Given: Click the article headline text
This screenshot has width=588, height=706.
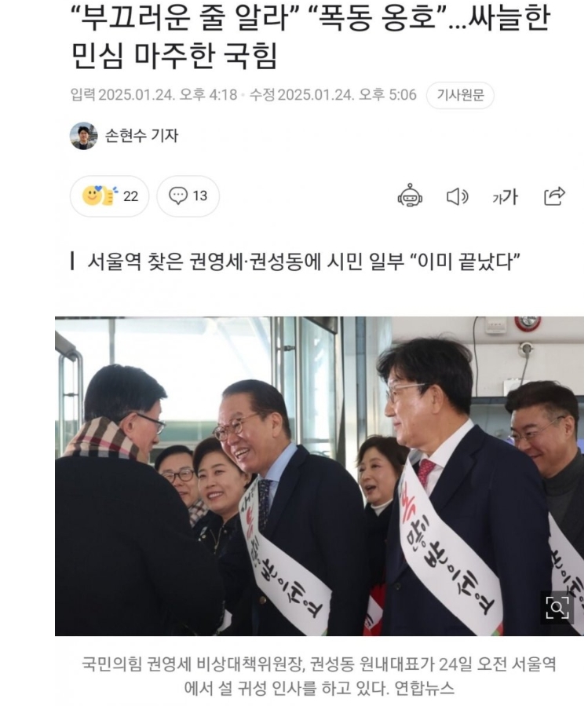Looking at the screenshot, I should (x=311, y=38).
